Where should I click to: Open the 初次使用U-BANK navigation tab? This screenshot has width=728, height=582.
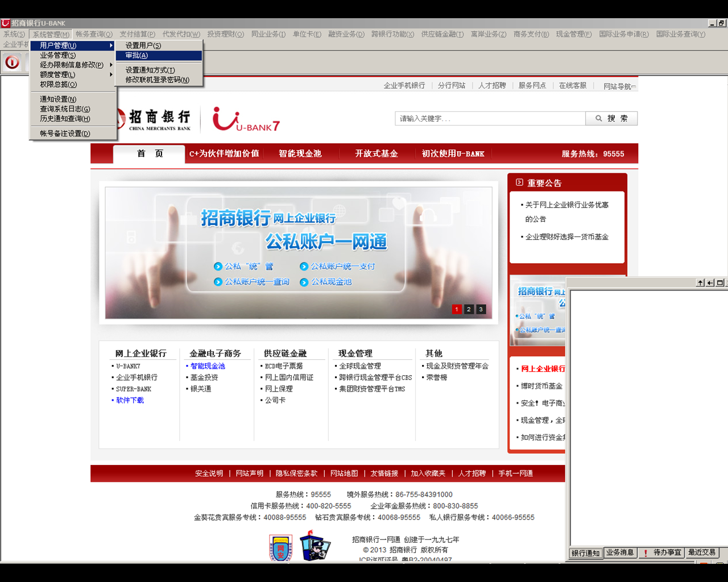coord(453,153)
